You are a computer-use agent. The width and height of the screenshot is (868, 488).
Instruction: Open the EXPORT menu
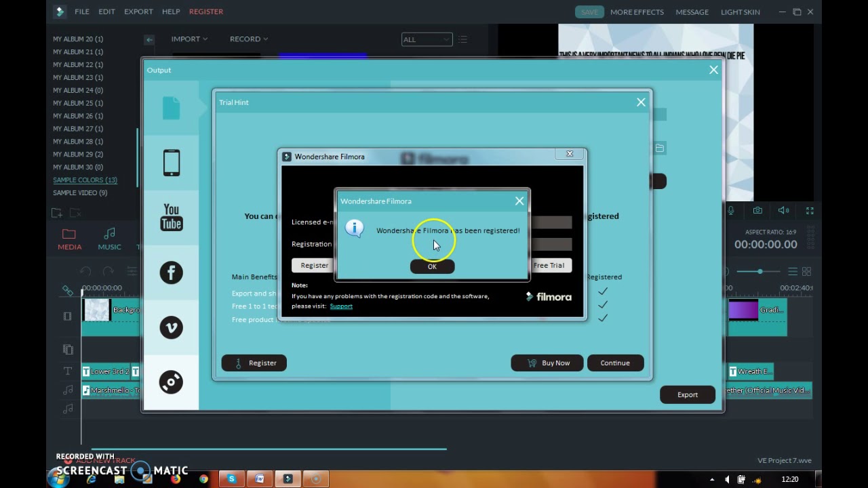[x=138, y=12]
